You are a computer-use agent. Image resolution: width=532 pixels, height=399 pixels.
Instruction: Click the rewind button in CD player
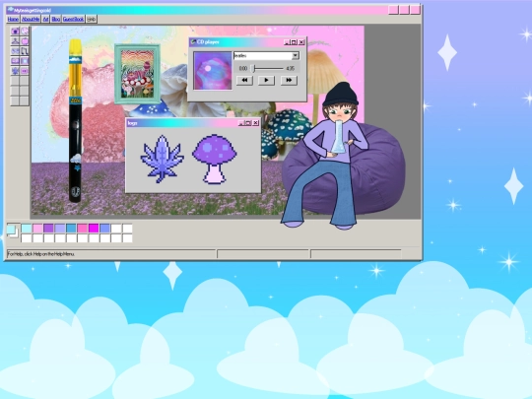244,81
